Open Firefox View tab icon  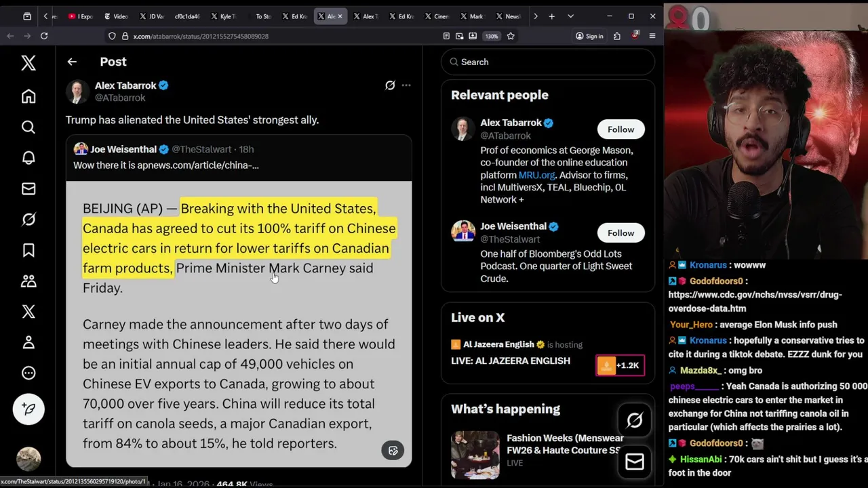click(27, 16)
